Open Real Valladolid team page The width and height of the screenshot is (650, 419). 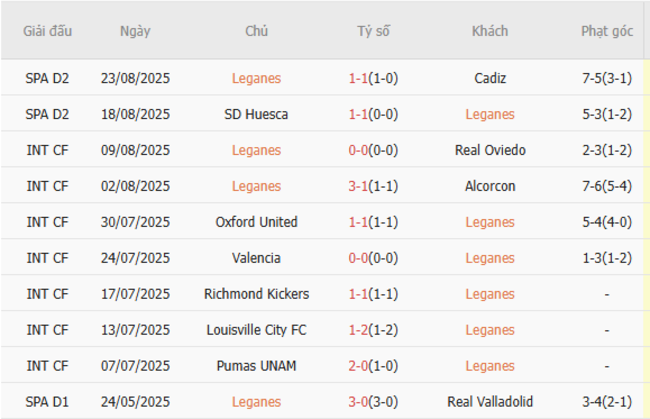(x=490, y=402)
